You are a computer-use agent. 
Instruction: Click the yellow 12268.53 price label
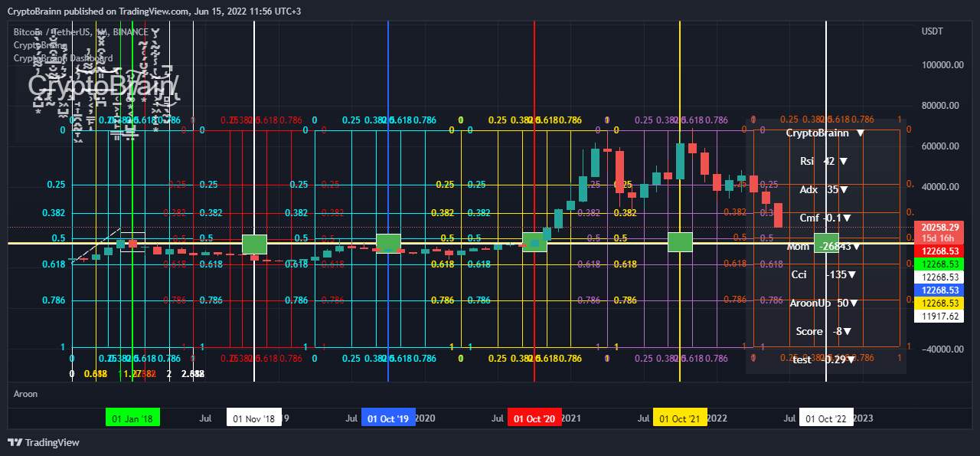coord(939,303)
